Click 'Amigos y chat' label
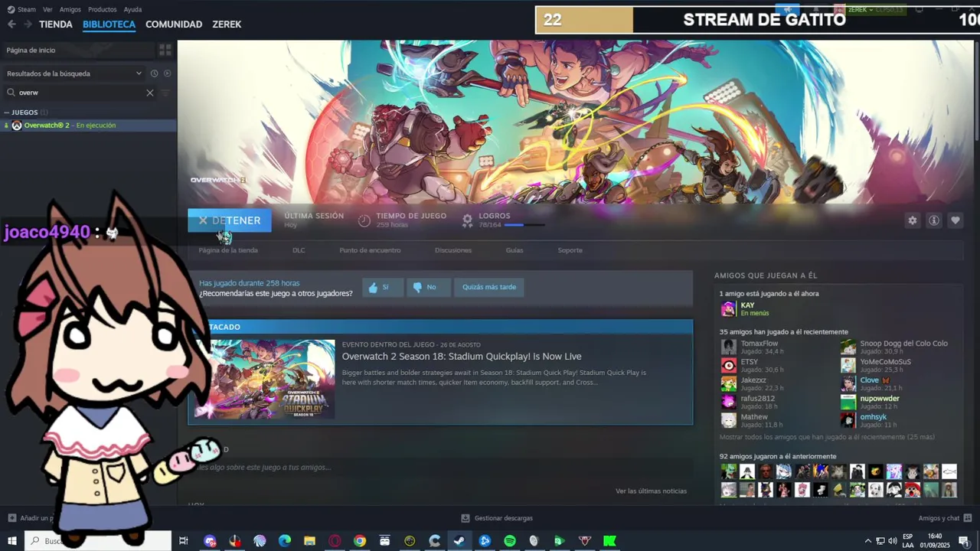 click(x=939, y=518)
